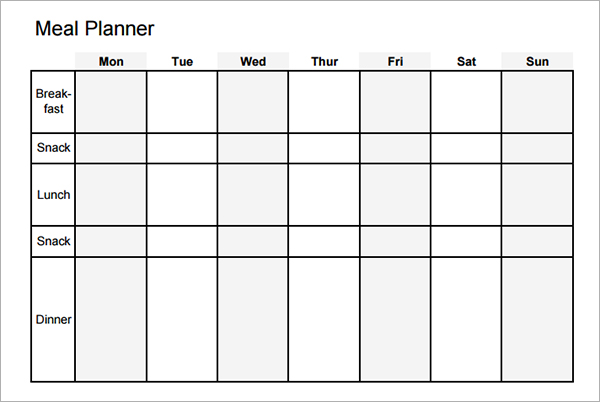Click the Sunday Breakfast cell
The image size is (600, 402).
click(x=537, y=102)
